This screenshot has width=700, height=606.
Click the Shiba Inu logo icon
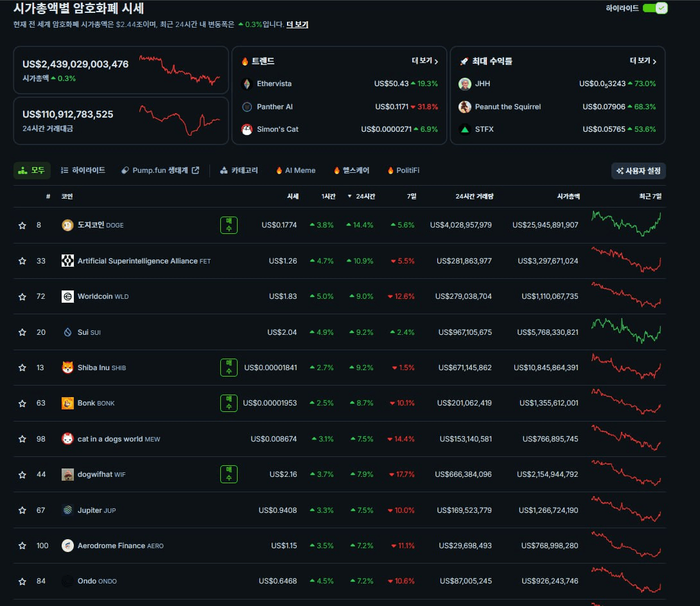(67, 368)
